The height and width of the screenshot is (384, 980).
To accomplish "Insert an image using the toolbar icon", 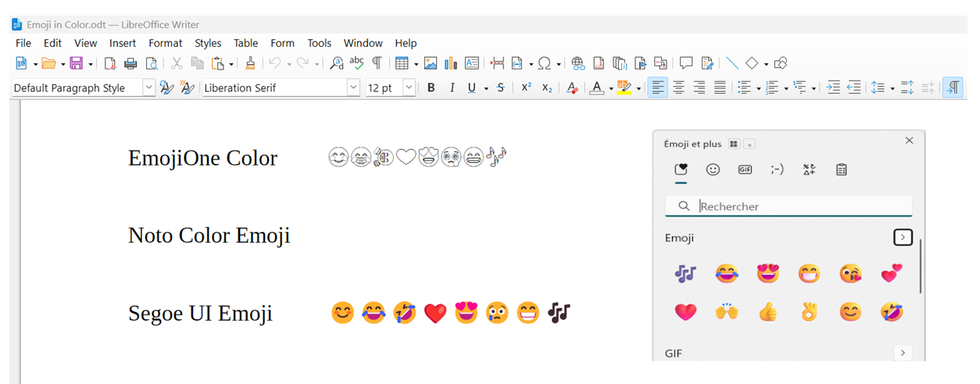I will click(x=430, y=64).
